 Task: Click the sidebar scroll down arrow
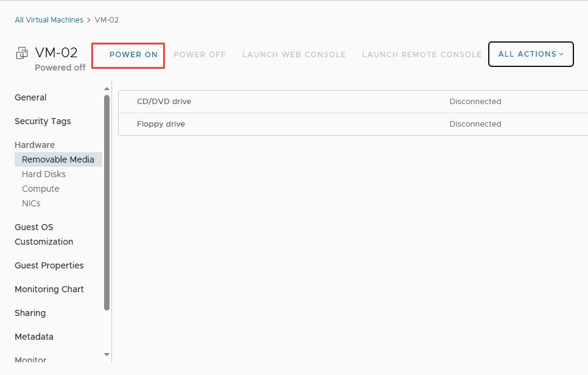107,354
